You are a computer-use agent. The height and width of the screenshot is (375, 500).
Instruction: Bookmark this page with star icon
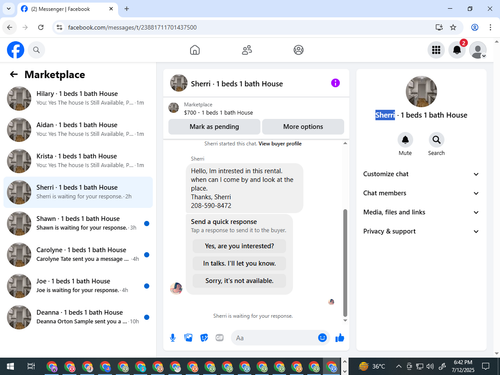(453, 27)
